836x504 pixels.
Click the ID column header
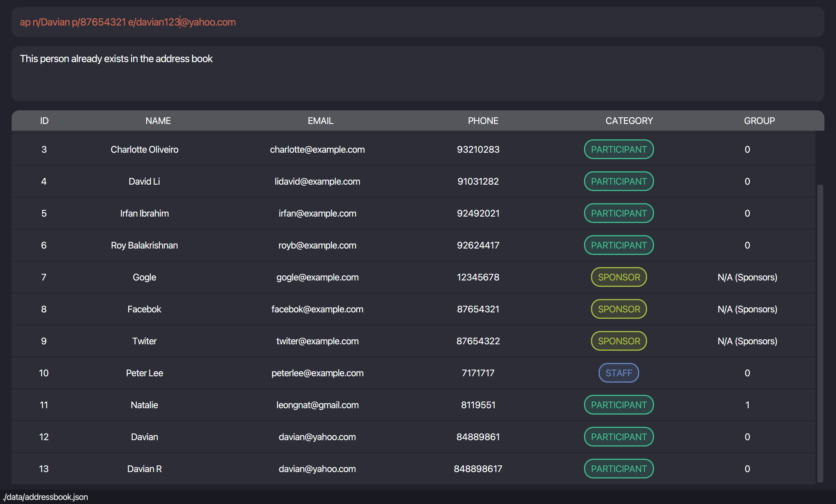click(x=44, y=121)
